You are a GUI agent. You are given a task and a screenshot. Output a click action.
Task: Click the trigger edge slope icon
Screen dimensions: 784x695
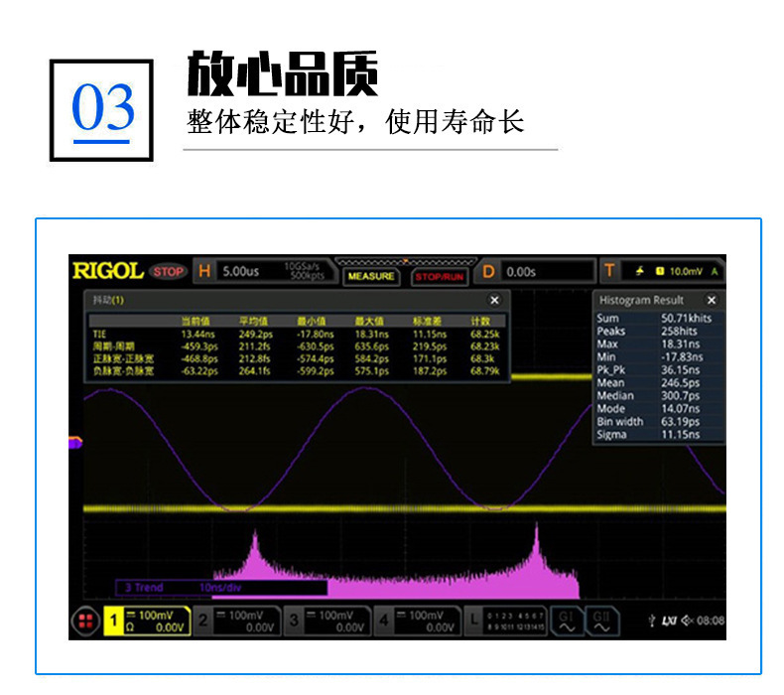(639, 271)
